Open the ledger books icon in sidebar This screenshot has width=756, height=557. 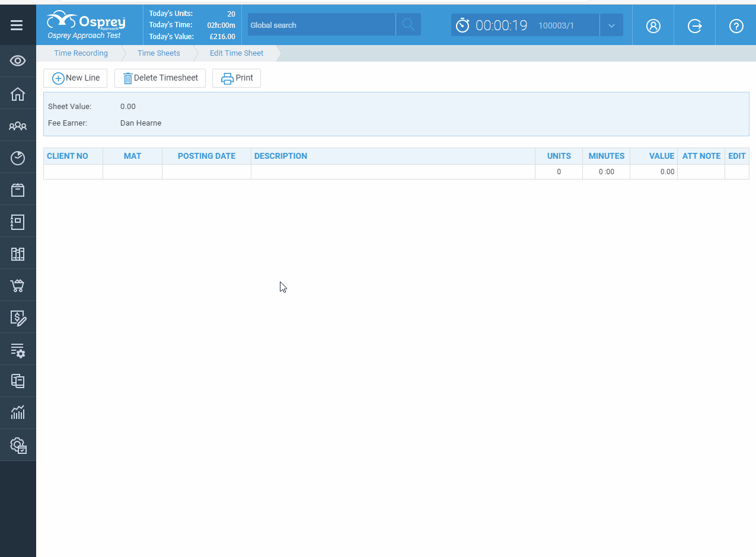[x=18, y=254]
